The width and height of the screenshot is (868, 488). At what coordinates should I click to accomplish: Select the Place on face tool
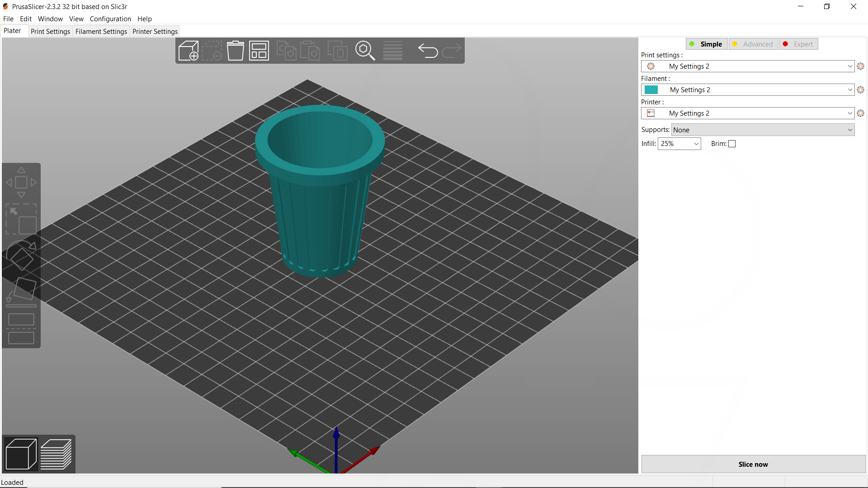click(x=21, y=291)
